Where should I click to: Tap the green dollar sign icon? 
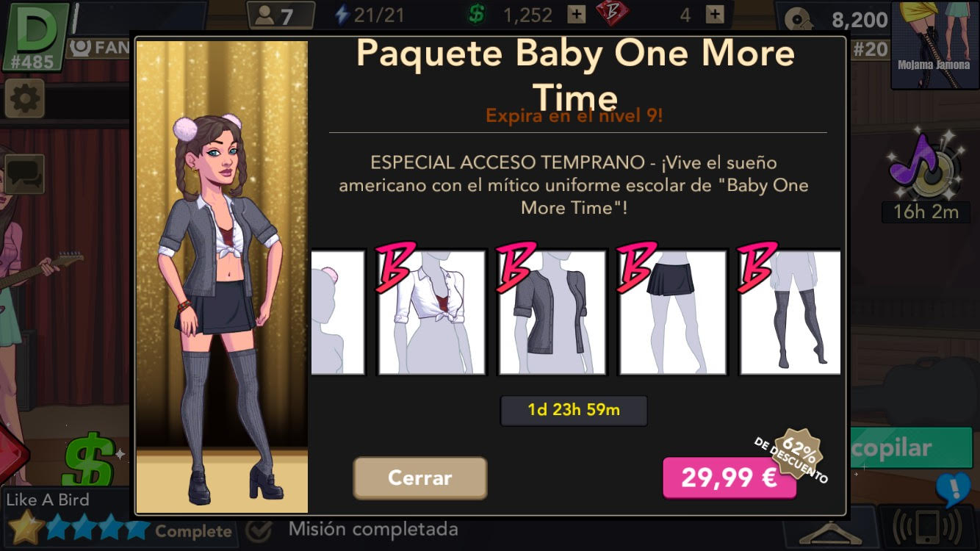[91, 460]
